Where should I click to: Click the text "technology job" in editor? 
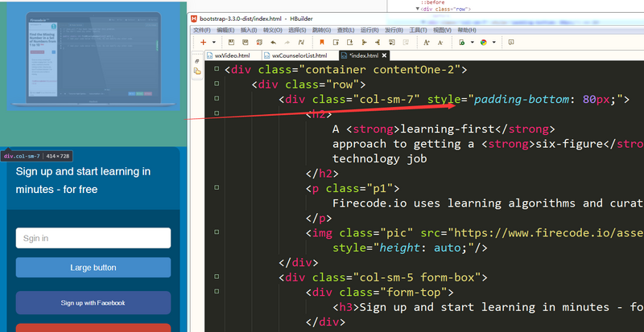coord(379,158)
